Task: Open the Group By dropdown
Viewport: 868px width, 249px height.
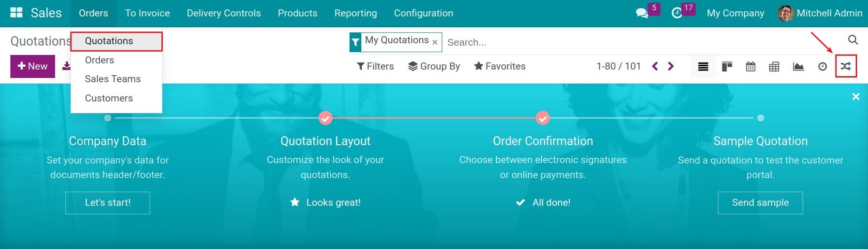Action: tap(434, 66)
